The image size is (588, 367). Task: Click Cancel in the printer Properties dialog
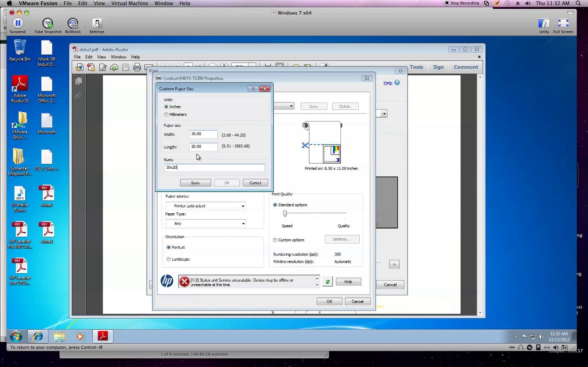point(357,302)
